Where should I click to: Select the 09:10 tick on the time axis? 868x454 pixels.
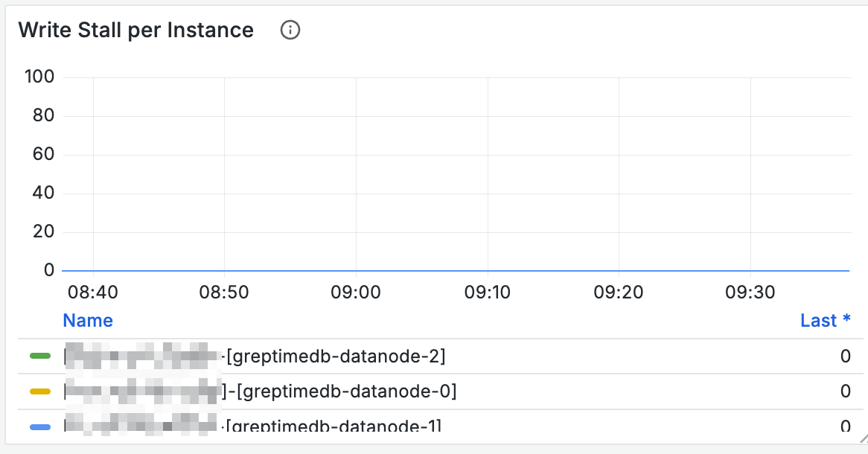click(488, 292)
